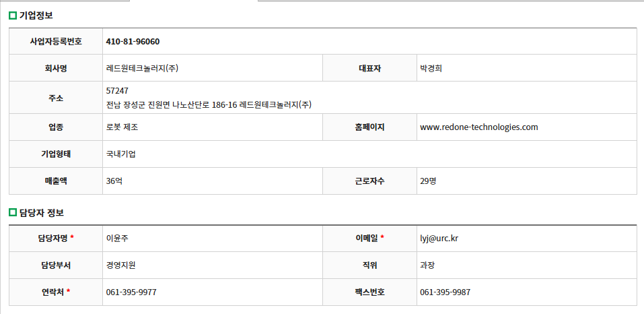Viewport: 644px width, 314px height.
Task: Click the 담당부서 field showing 경영지원
Action: tap(121, 265)
